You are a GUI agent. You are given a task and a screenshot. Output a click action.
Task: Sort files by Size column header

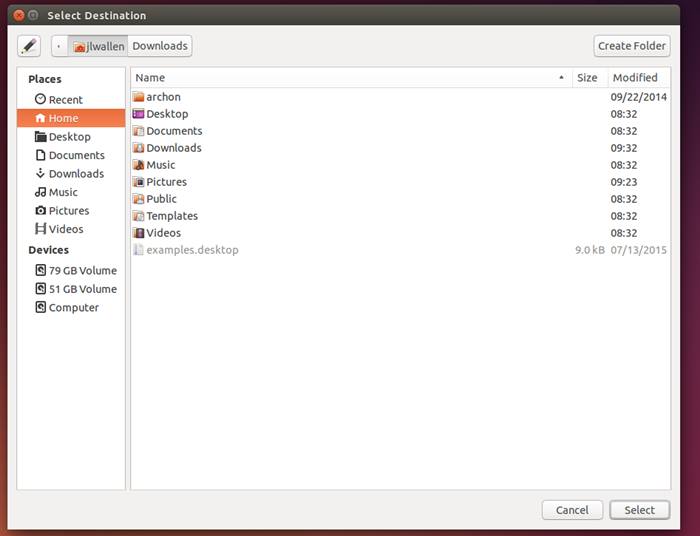pos(590,78)
